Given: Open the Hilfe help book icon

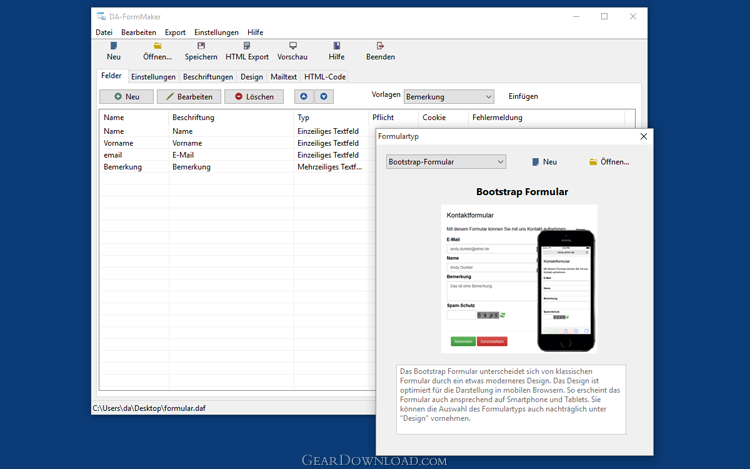Looking at the screenshot, I should (x=336, y=46).
